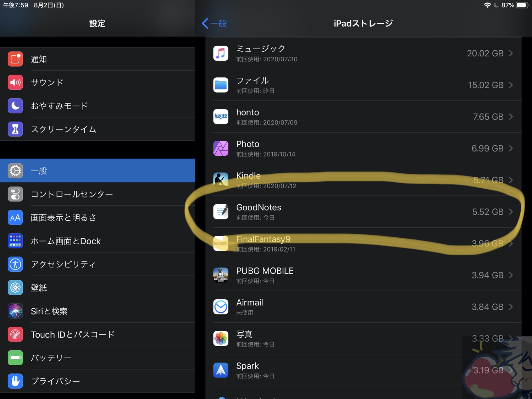Viewport: 532px width, 399px height.
Task: Select the 7.65 GB size value
Action: point(488,117)
